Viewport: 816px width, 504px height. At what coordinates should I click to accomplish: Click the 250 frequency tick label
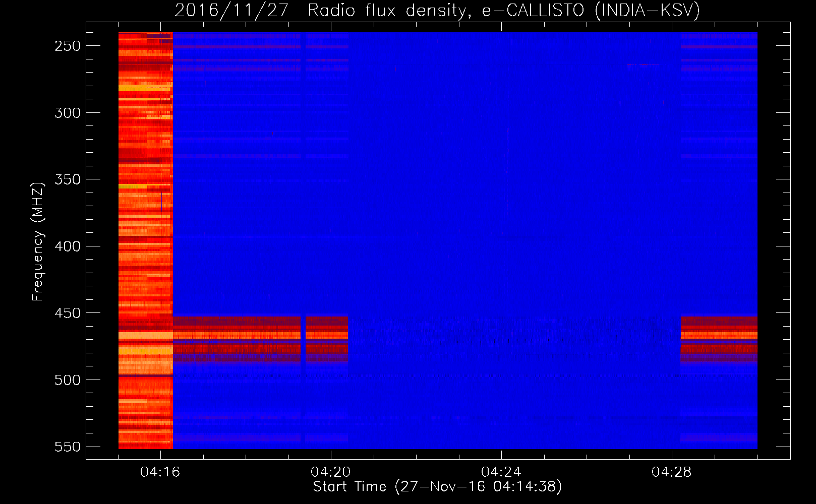pos(68,46)
